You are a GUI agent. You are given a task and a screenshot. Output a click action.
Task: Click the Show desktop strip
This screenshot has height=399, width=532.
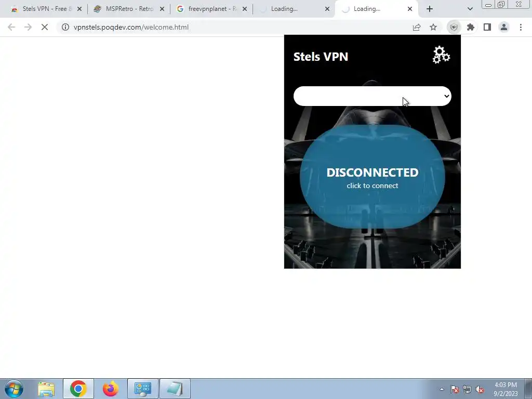click(528, 389)
